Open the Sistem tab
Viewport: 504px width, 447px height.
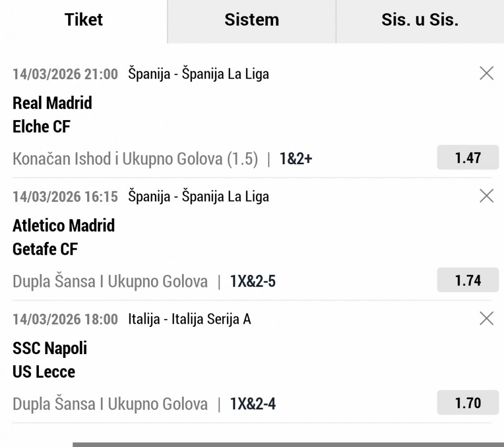[251, 20]
